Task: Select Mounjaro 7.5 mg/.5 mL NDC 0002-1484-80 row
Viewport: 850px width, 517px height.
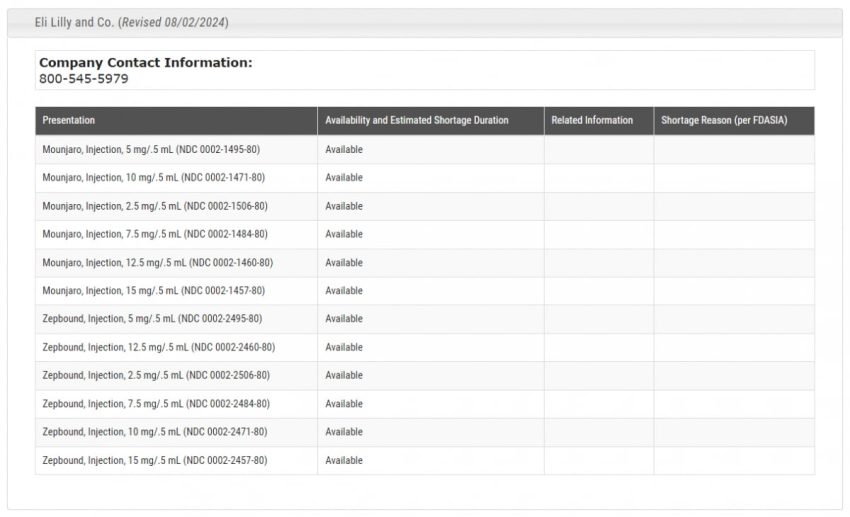Action: pyautogui.click(x=424, y=235)
